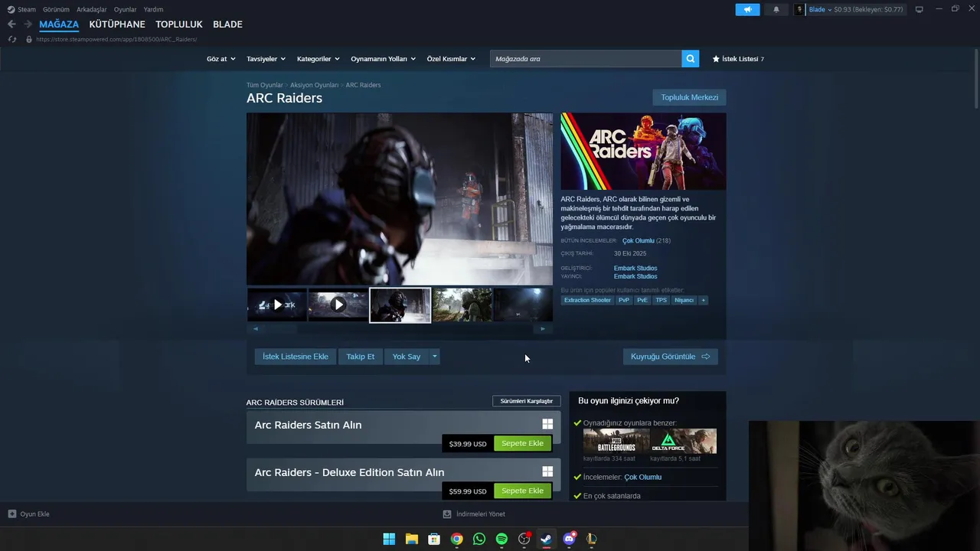
Task: Click Sürümleri Karşılaştır button
Action: [526, 401]
